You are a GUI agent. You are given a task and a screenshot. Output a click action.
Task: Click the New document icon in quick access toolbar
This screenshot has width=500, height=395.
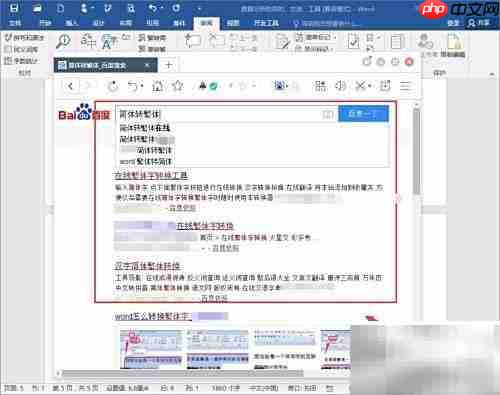60,8
